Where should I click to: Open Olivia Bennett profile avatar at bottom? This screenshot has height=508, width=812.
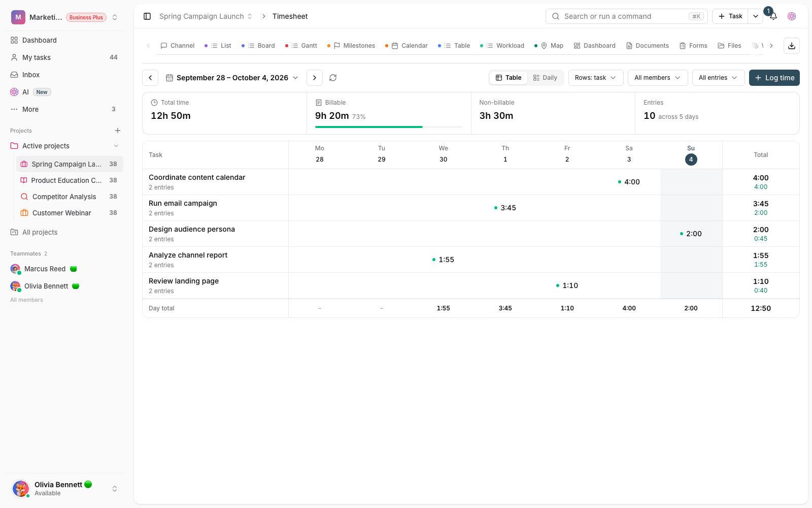tap(21, 489)
